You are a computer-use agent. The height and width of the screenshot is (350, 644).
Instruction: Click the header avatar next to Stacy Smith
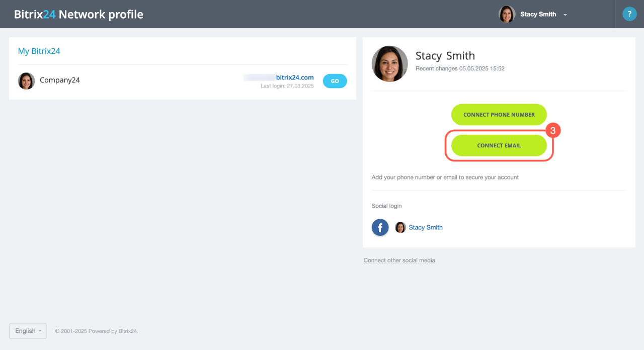pos(507,14)
